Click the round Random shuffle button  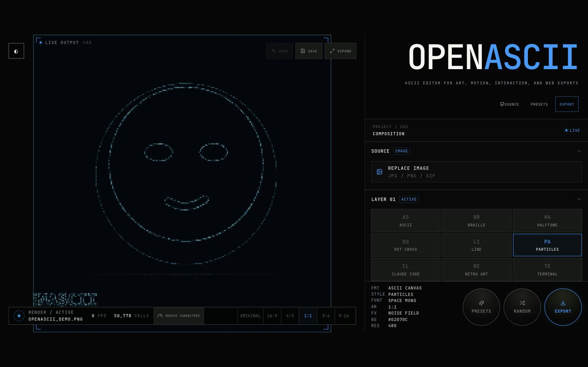click(522, 307)
